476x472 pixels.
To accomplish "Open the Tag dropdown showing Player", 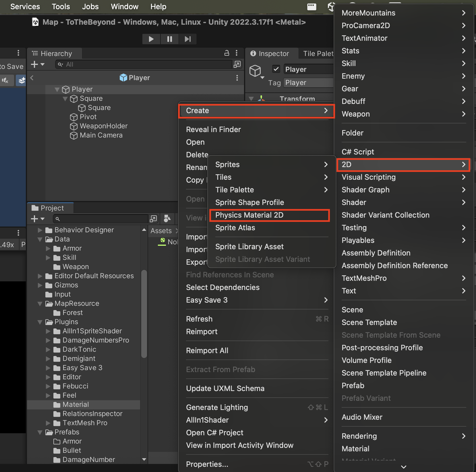I will coord(309,83).
